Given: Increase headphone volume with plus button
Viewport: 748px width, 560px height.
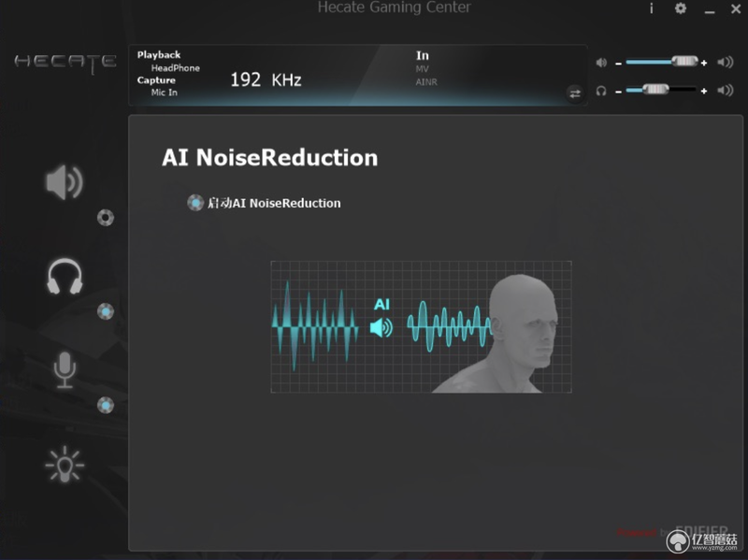Looking at the screenshot, I should [x=704, y=91].
